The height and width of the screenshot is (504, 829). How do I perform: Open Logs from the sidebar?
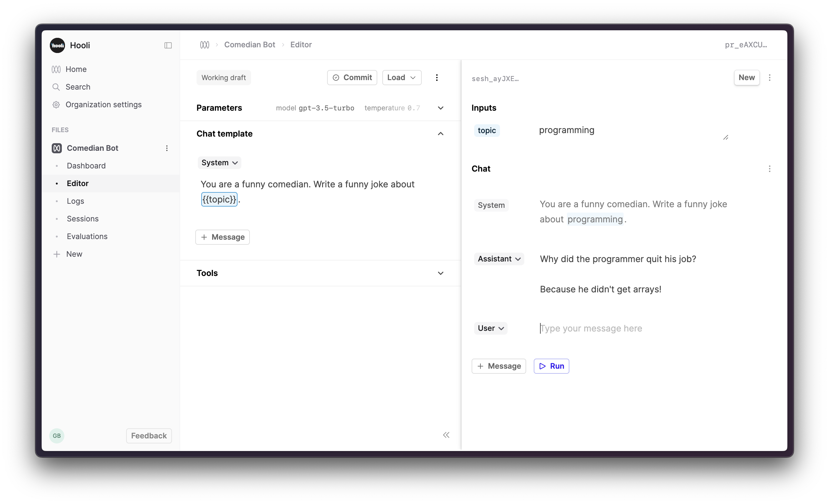[75, 201]
